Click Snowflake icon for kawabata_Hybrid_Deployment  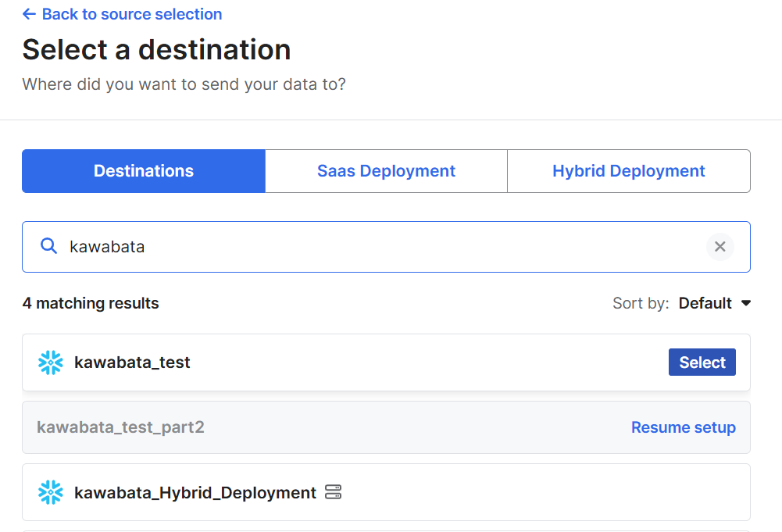(51, 492)
